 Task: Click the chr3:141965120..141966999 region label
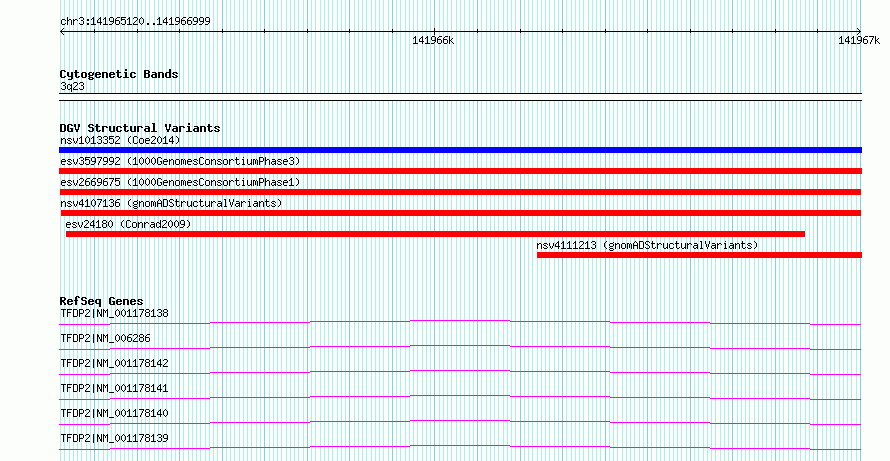(x=135, y=22)
